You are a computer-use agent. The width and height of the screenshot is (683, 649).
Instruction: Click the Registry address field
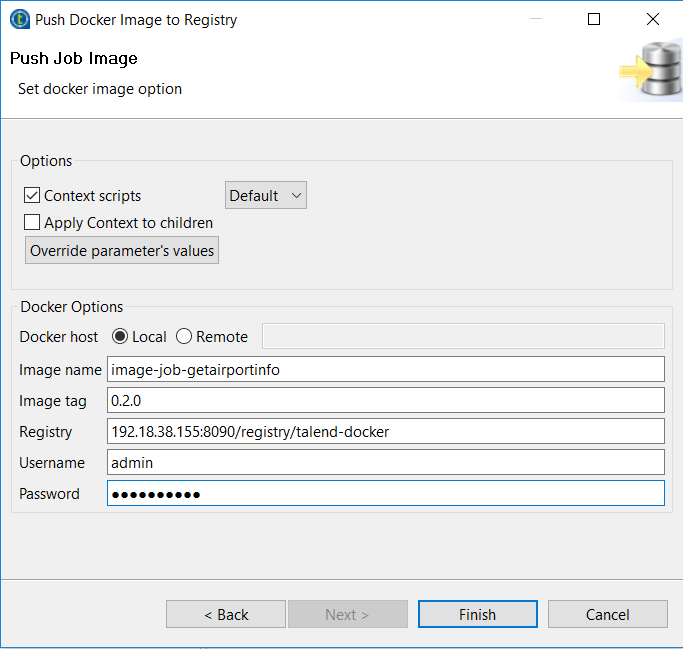click(385, 432)
